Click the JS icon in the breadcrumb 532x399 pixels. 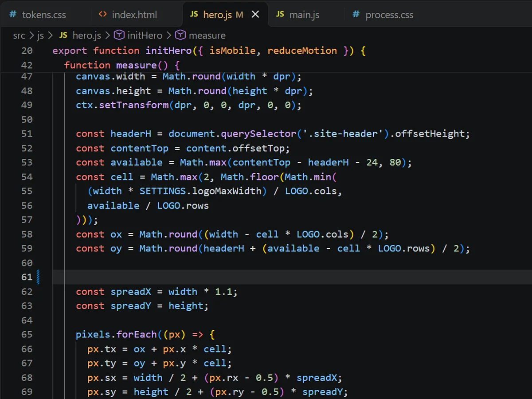63,35
